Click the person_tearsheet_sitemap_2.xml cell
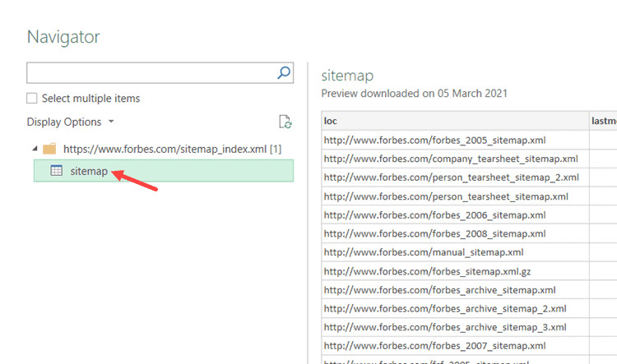The image size is (617, 364). pos(451,177)
